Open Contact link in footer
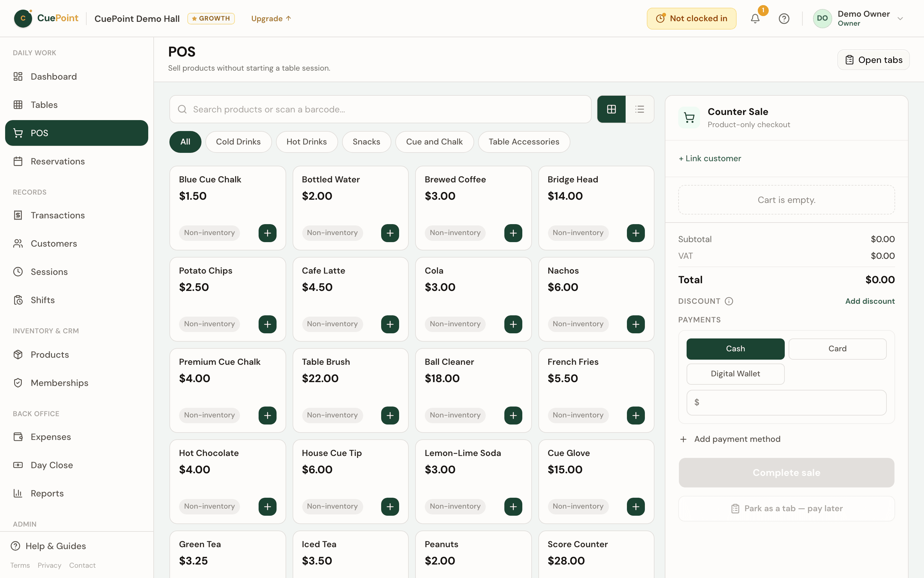 82,565
